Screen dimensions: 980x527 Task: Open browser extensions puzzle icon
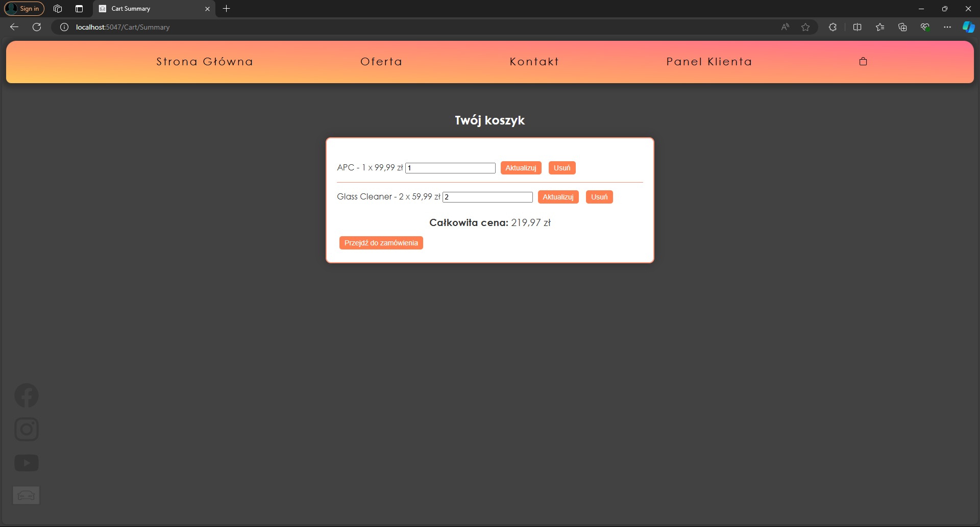(832, 27)
